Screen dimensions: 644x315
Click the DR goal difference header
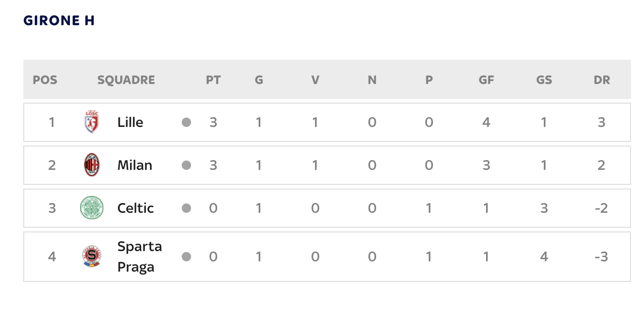(x=602, y=80)
